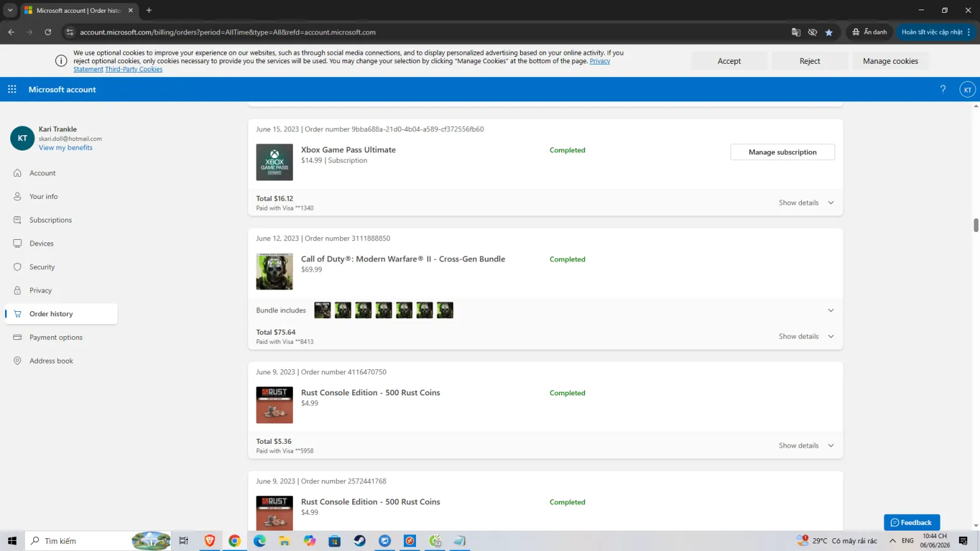980x551 pixels.
Task: Open Microsoft Edge from the taskbar
Action: [x=259, y=541]
